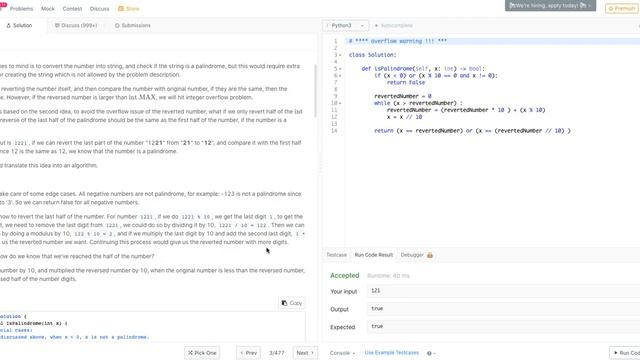Image resolution: width=640 pixels, height=360 pixels.
Task: Toggle the Autocomplete option
Action: (393, 25)
